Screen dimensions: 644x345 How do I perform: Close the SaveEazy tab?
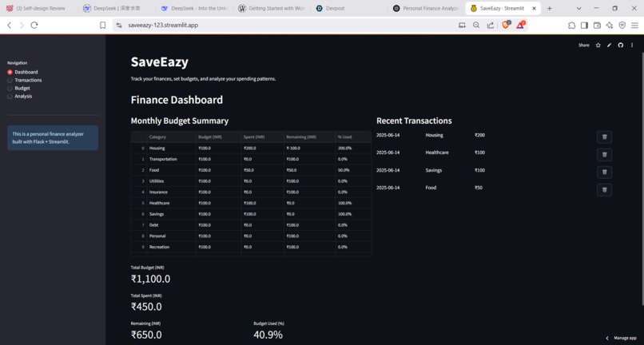tap(535, 8)
